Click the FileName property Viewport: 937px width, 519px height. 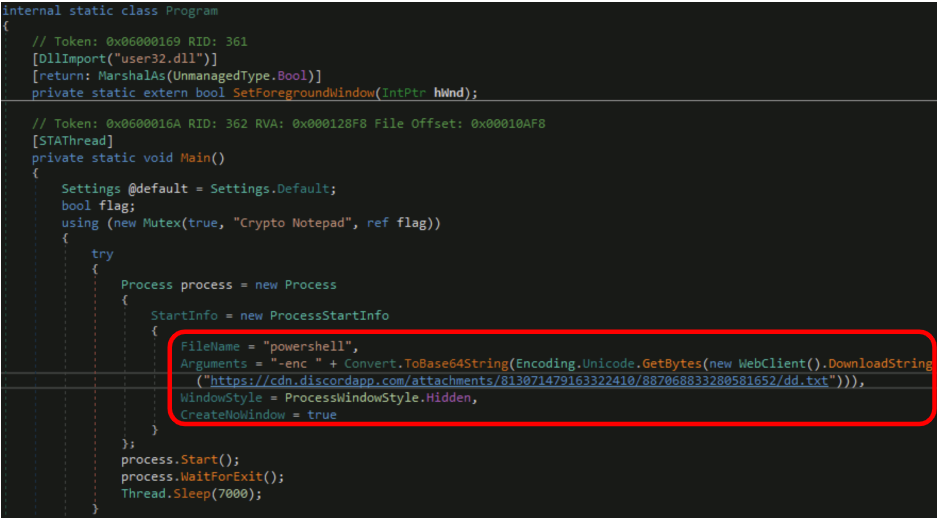(210, 346)
